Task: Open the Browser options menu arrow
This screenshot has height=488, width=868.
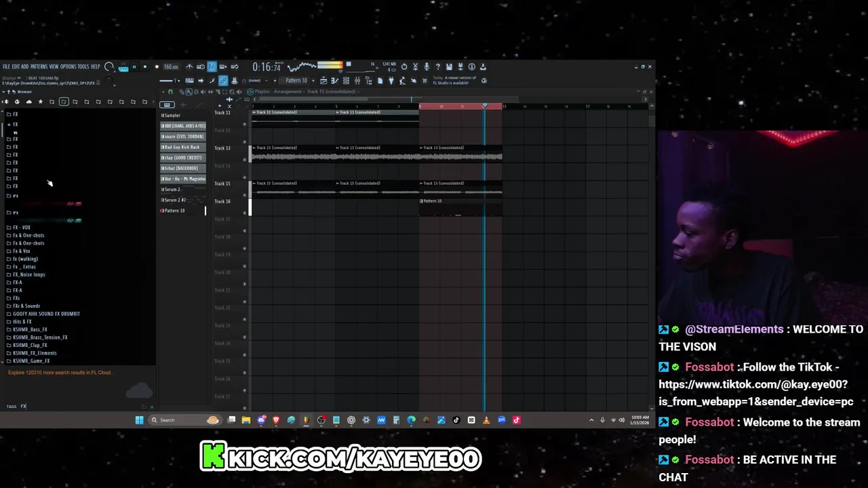Action: [x=3, y=91]
